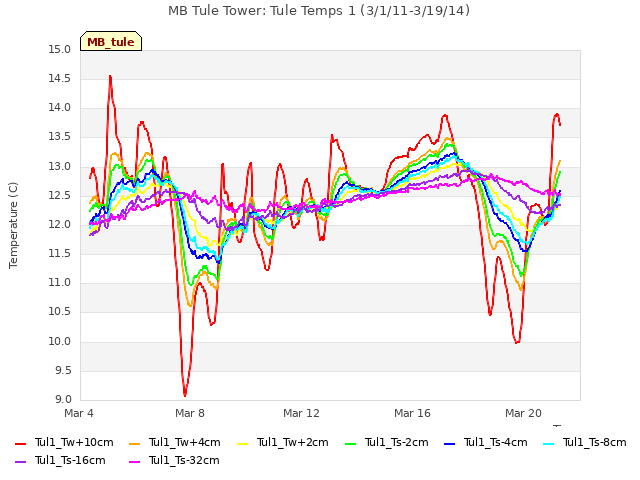Click the Mar 16 x-axis label
640x480 pixels.
point(412,413)
